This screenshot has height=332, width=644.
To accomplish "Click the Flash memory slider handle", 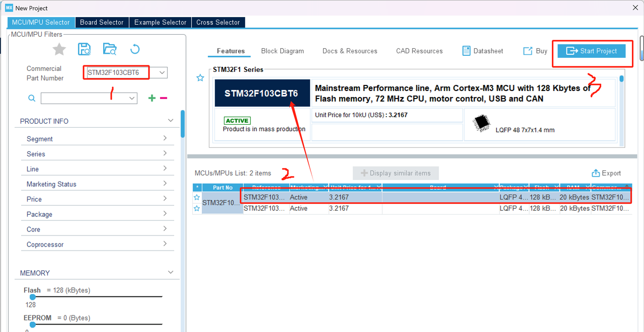I will tap(33, 297).
